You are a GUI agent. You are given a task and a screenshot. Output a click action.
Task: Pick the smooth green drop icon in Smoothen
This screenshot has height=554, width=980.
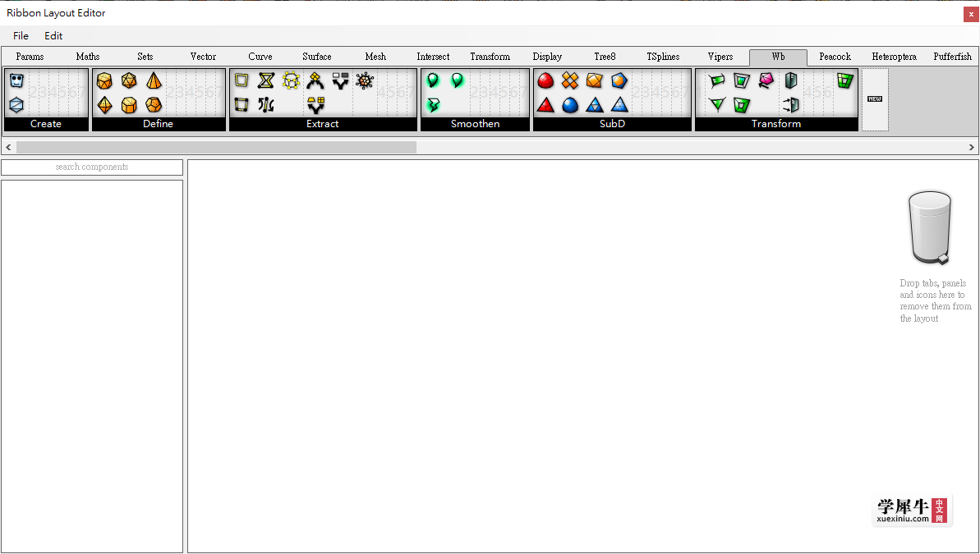coord(458,80)
